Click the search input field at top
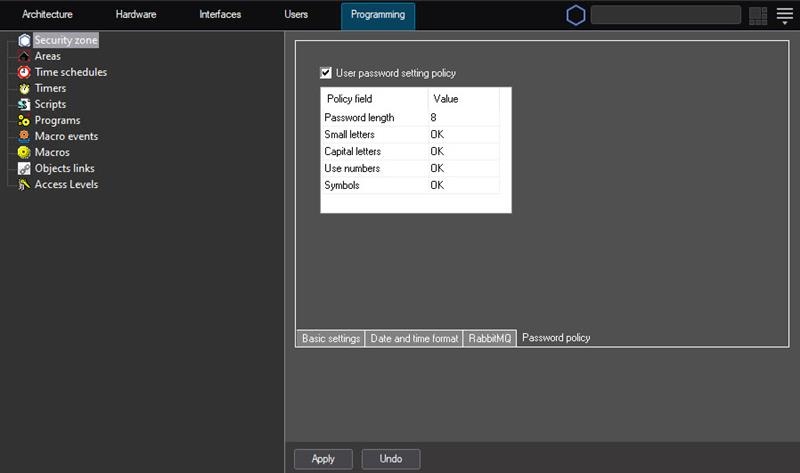This screenshot has width=800, height=473. click(x=666, y=15)
